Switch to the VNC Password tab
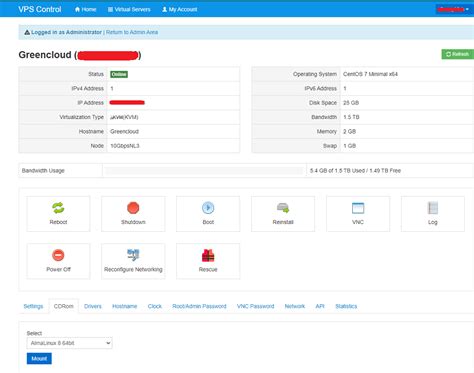The height and width of the screenshot is (373, 474). pyautogui.click(x=255, y=306)
